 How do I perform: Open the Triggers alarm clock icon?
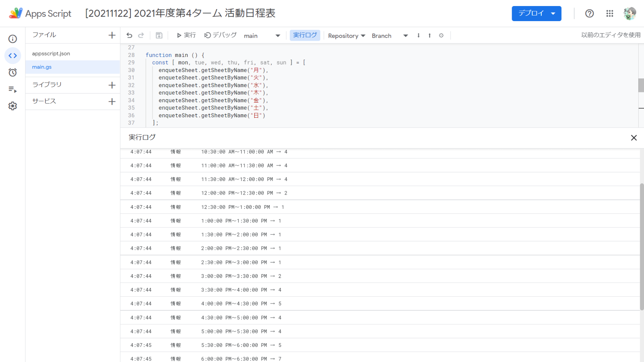pyautogui.click(x=13, y=72)
